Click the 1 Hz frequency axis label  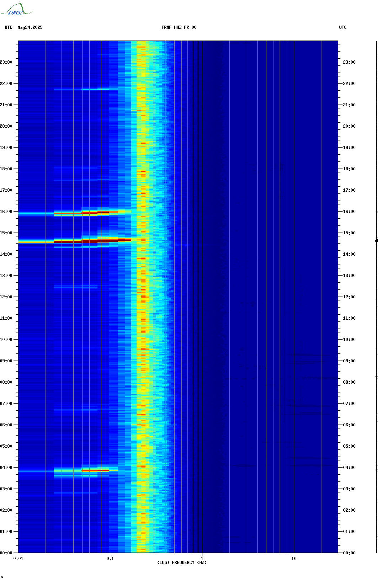pos(202,559)
